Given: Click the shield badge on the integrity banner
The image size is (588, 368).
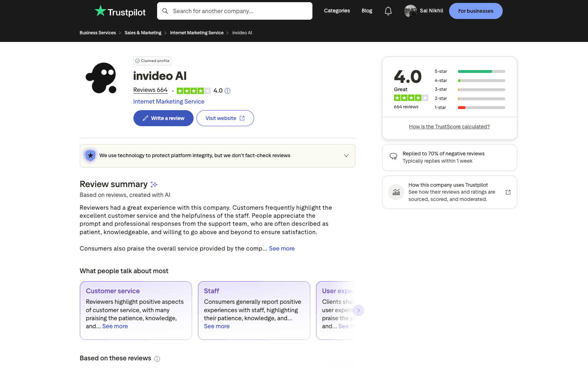Looking at the screenshot, I should (90, 155).
